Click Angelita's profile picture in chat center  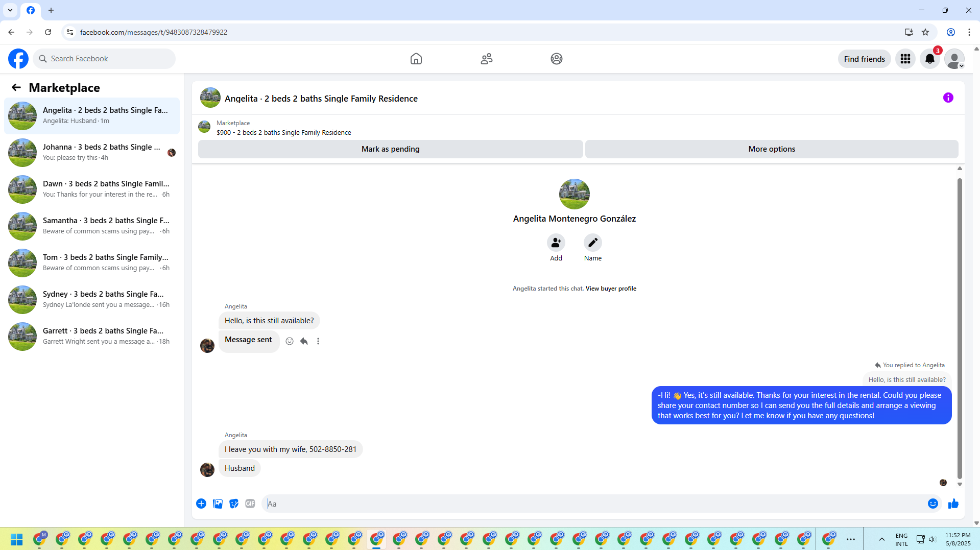[x=575, y=194]
